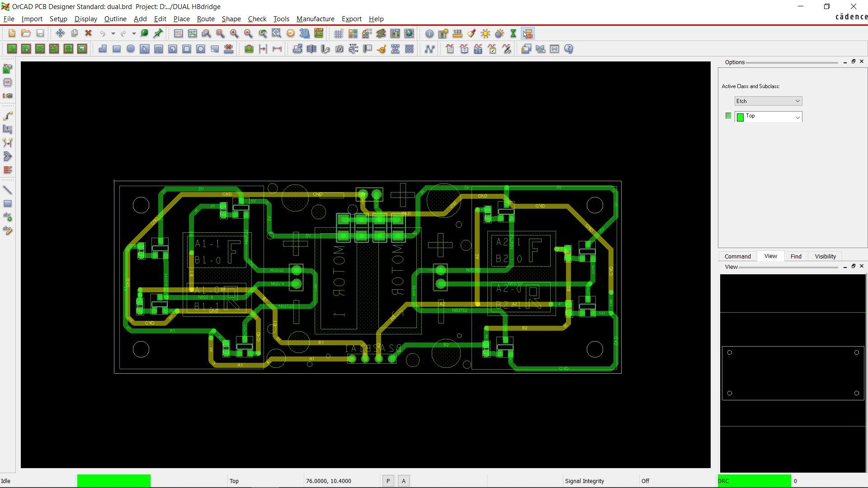The image size is (868, 488).
Task: Switch to the Visibility tab
Action: click(x=825, y=256)
